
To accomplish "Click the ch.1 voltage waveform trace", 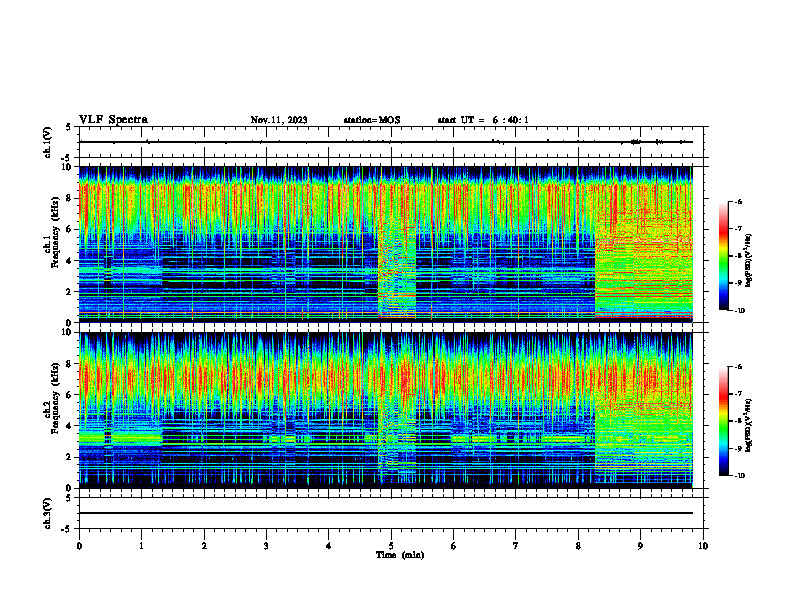I will [x=385, y=142].
